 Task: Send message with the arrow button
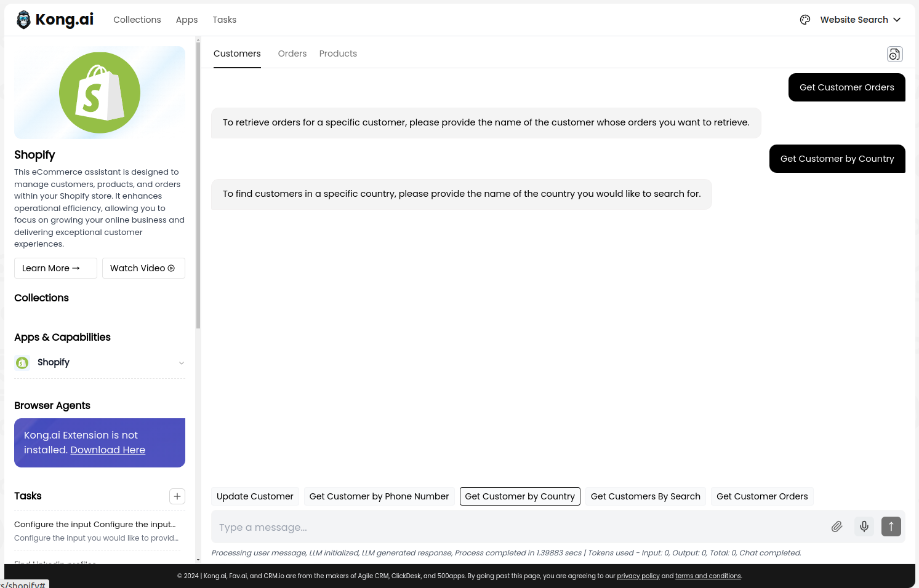click(x=891, y=526)
